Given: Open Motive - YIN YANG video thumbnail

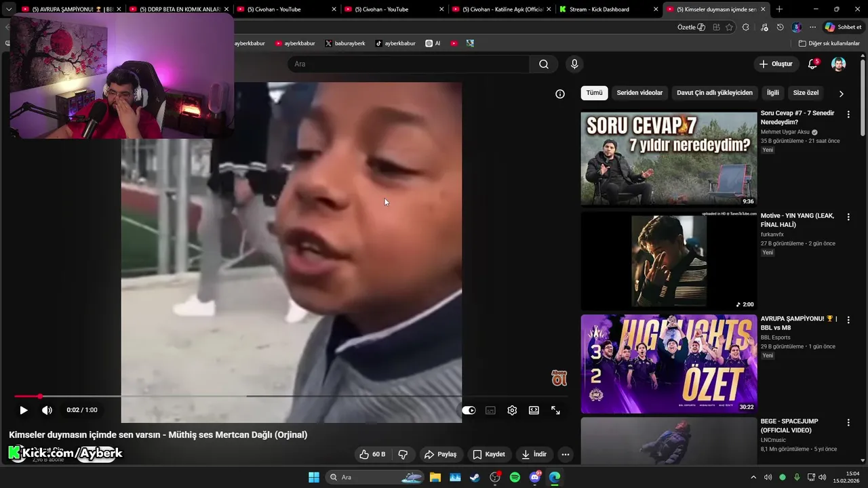Looking at the screenshot, I should pyautogui.click(x=669, y=261).
